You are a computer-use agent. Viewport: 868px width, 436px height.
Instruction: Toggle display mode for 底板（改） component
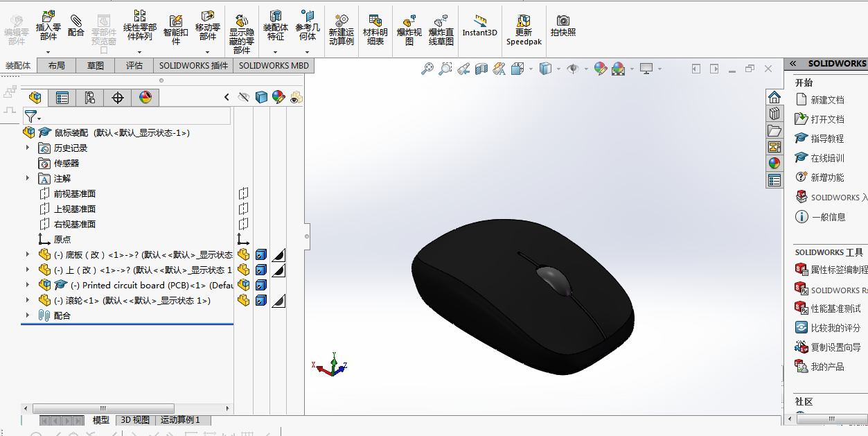click(261, 255)
